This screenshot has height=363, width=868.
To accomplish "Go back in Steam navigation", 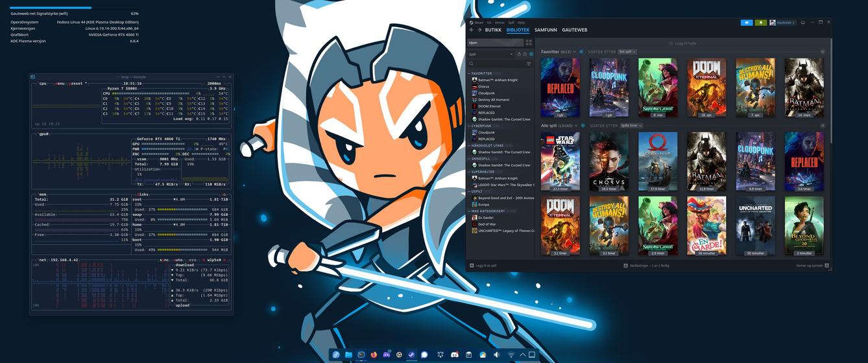I will [x=472, y=30].
